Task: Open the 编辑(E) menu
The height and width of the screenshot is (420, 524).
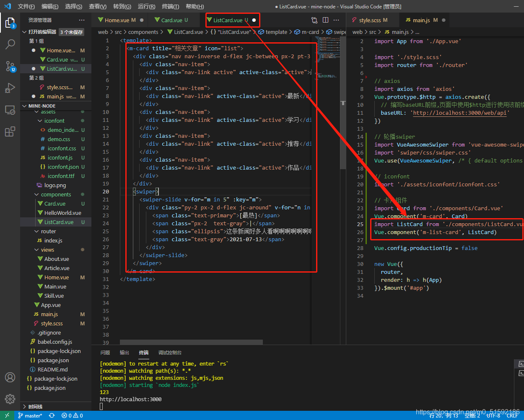Action: [50, 6]
